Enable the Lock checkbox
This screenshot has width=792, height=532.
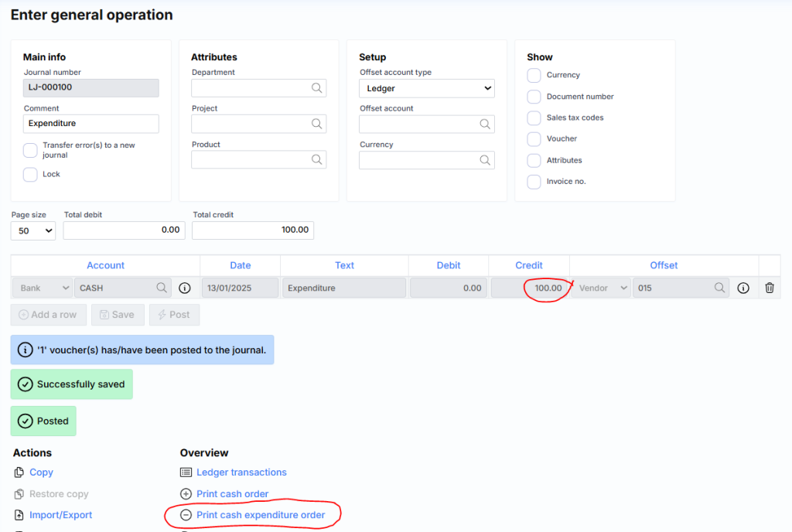30,174
